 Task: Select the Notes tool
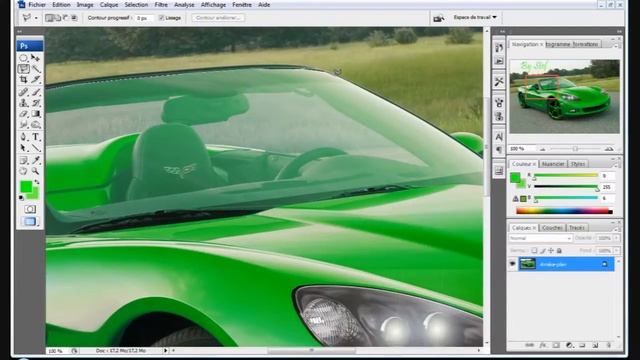23,160
